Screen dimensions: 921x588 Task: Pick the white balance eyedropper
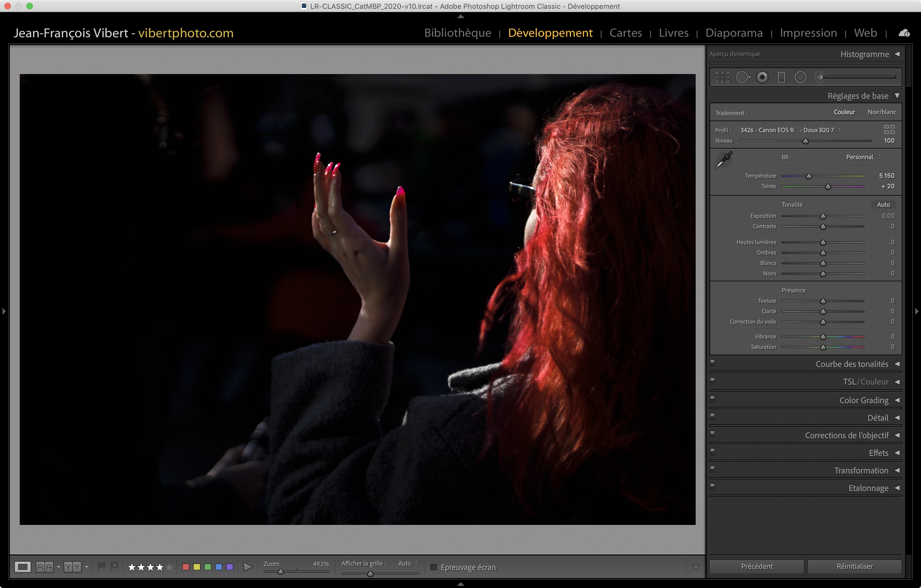click(x=724, y=160)
